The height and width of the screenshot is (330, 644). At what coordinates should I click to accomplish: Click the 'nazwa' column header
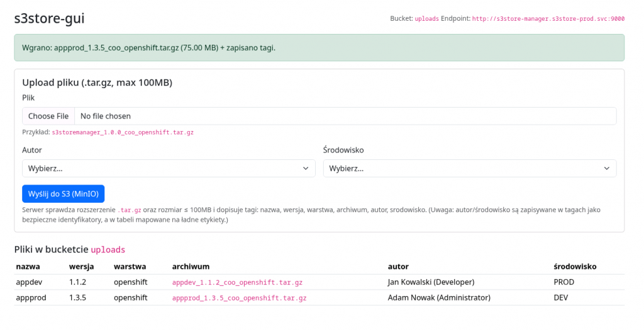[x=28, y=266]
